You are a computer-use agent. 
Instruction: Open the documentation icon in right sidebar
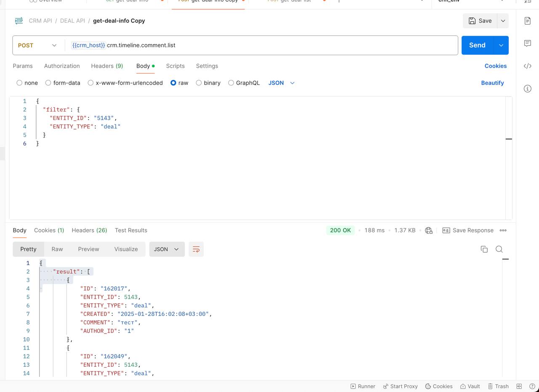click(527, 21)
